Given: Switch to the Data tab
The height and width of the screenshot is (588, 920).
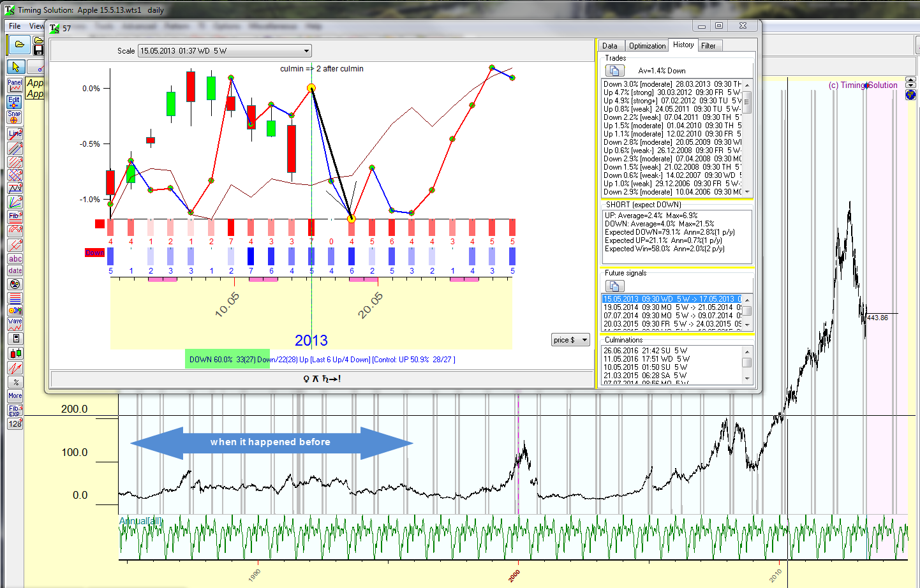Looking at the screenshot, I should tap(610, 46).
